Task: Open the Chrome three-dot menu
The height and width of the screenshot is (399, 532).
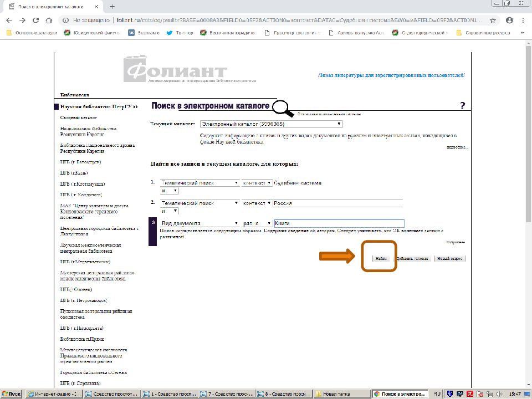Action: (x=523, y=20)
